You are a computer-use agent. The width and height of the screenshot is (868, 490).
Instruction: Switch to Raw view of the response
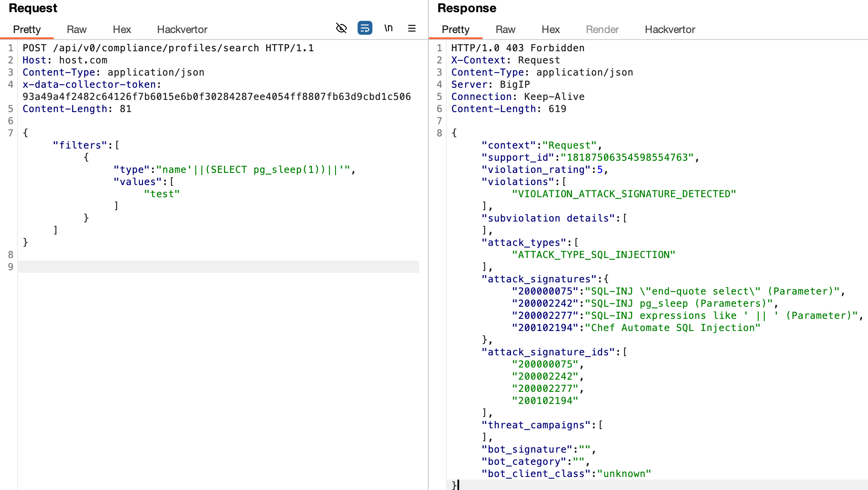[505, 30]
